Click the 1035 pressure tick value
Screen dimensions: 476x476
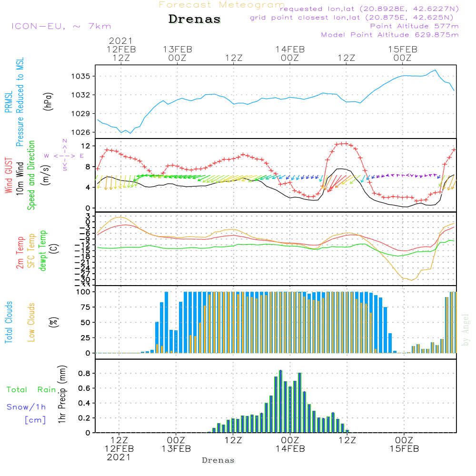point(81,76)
